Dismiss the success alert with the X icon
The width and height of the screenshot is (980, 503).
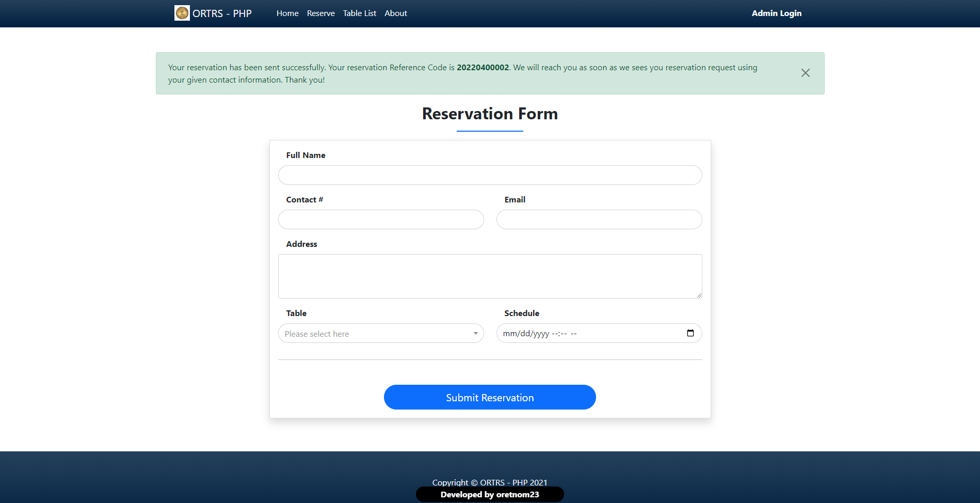[x=805, y=73]
